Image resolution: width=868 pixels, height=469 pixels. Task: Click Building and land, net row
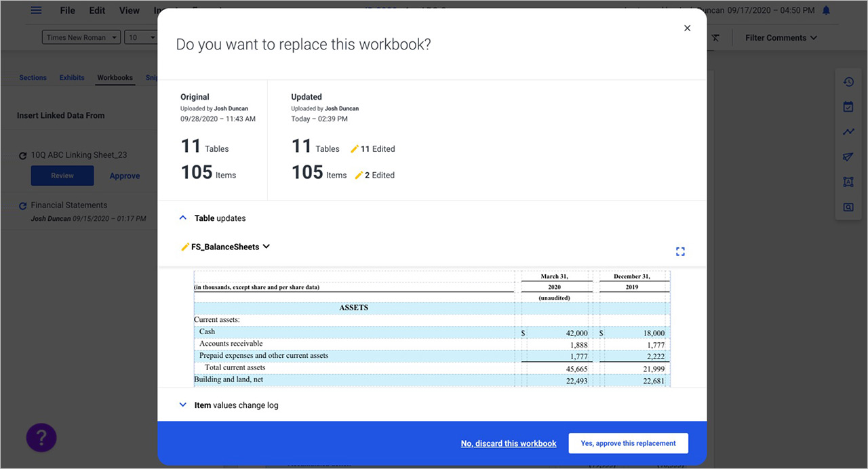[x=229, y=380]
